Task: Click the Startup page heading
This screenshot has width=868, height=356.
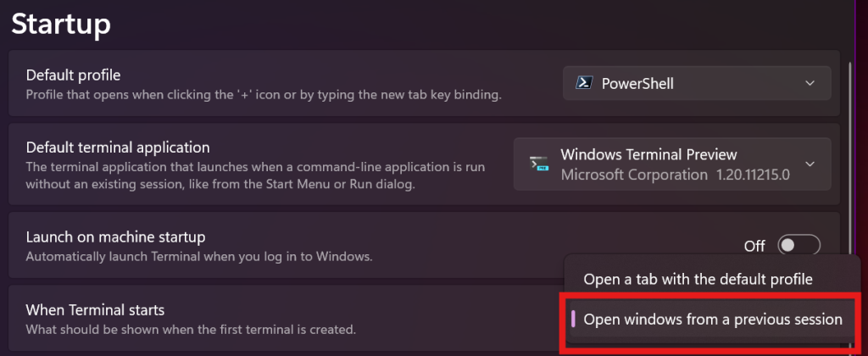Action: (61, 23)
